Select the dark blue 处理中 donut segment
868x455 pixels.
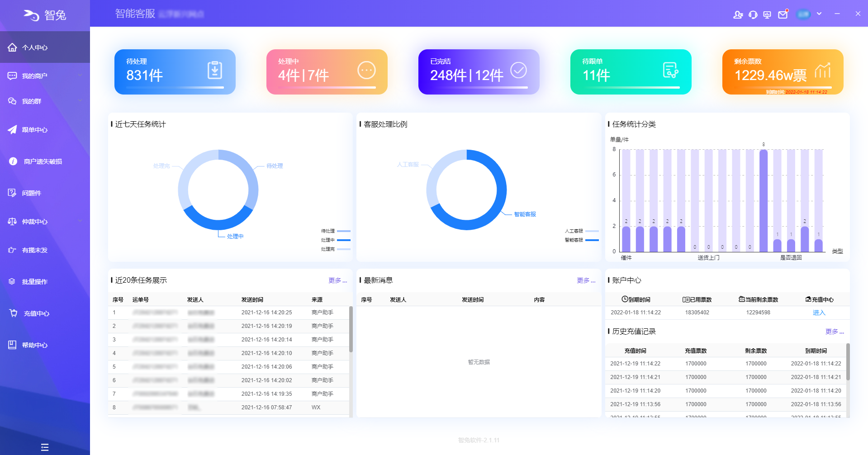[218, 224]
